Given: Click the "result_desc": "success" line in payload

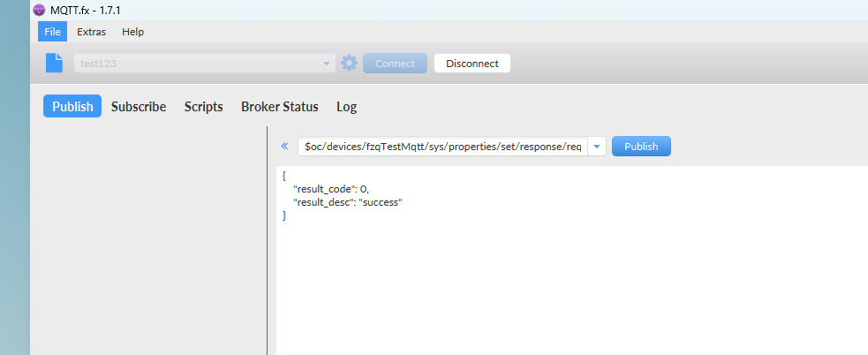Looking at the screenshot, I should 348,202.
